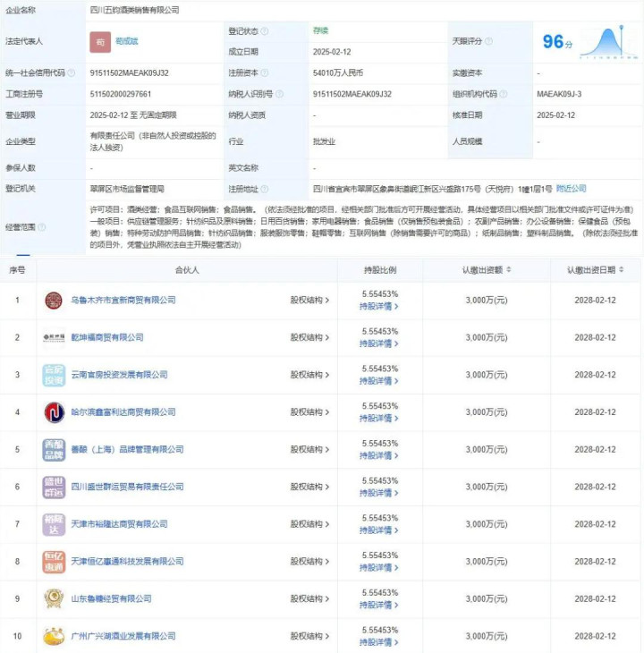Image resolution: width=644 pixels, height=653 pixels.
Task: Click the 合伙人 column header
Action: click(187, 270)
